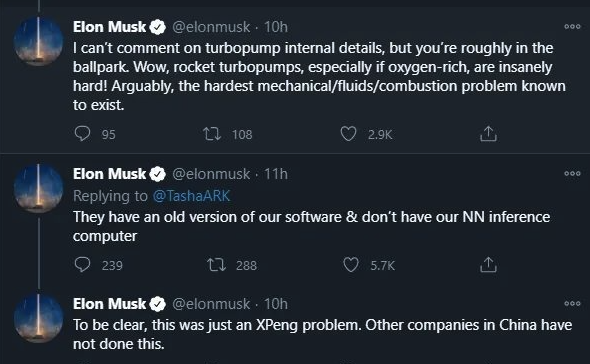Click Elon Musk's name on the XPeng tweet
The image size is (590, 364).
click(x=109, y=304)
